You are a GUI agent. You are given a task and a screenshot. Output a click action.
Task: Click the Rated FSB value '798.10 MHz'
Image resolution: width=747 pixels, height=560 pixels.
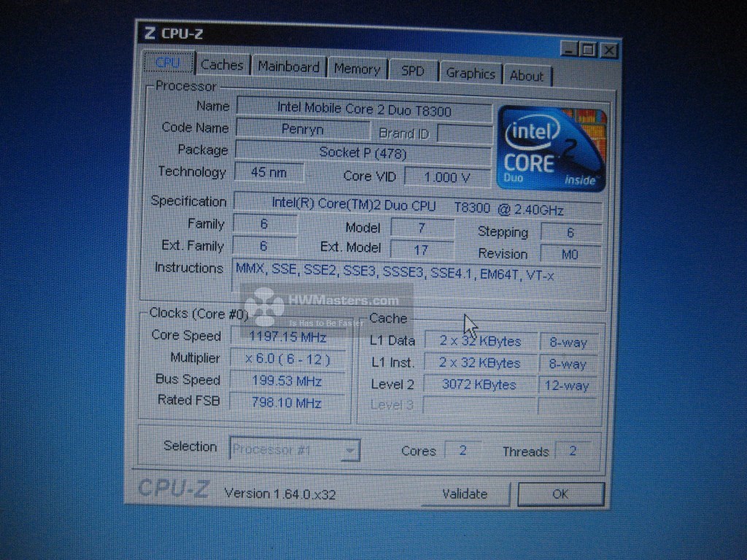point(287,402)
